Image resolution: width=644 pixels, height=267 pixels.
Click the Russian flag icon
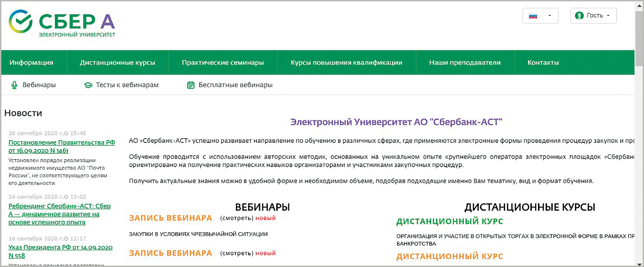click(x=533, y=16)
